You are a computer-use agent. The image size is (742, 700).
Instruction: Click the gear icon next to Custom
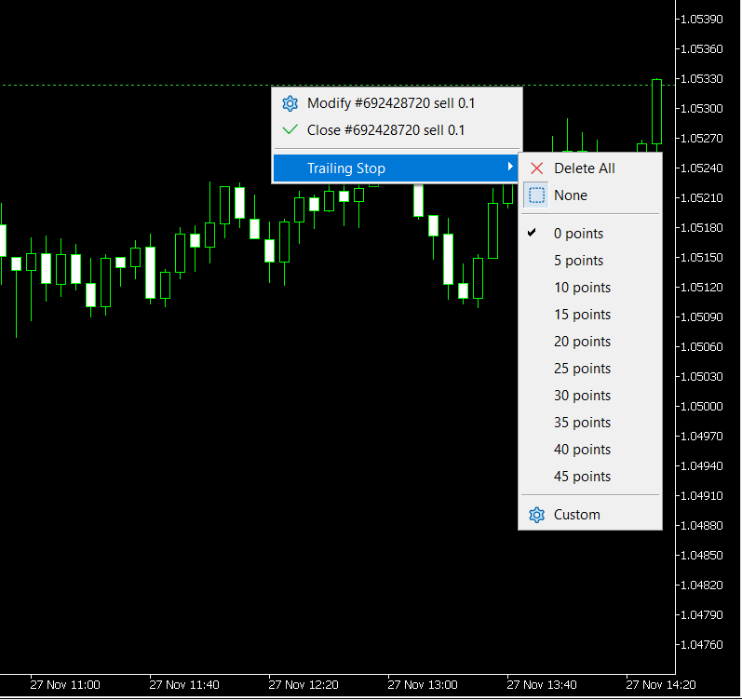pyautogui.click(x=536, y=515)
